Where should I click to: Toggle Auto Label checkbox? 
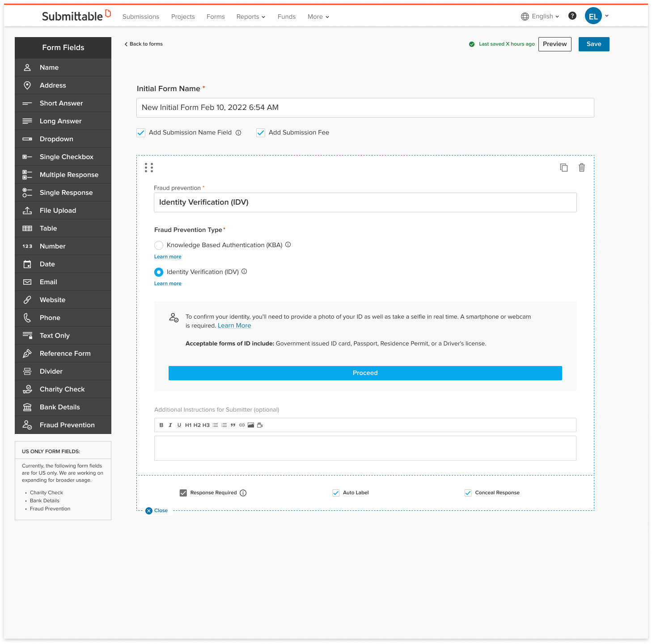tap(336, 493)
